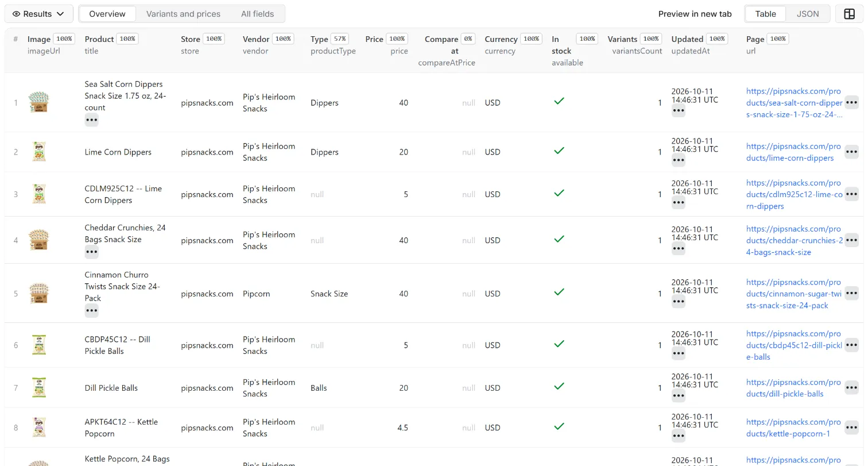Expand the Cinnamon Churro Twists title ellipsis
Viewport: 868px width, 466px height.
click(x=91, y=311)
